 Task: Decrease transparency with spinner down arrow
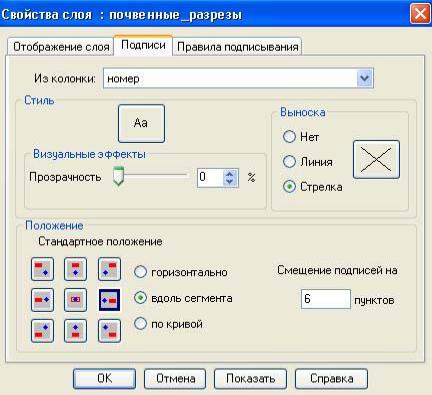pyautogui.click(x=229, y=181)
